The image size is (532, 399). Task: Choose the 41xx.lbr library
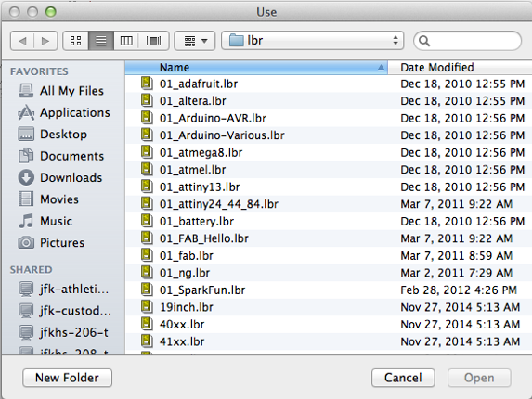pos(182,341)
